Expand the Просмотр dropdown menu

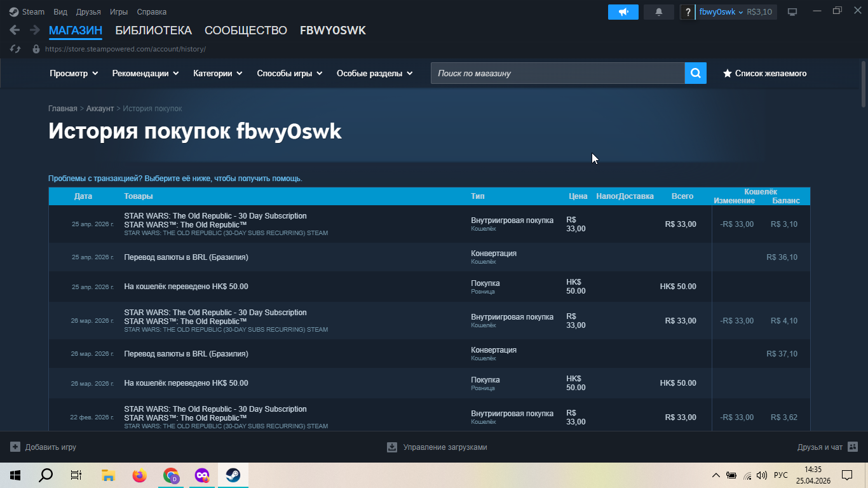[74, 73]
